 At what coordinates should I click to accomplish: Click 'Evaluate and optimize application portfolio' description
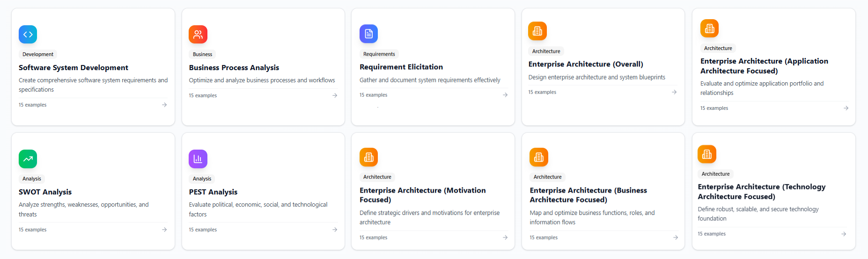762,88
